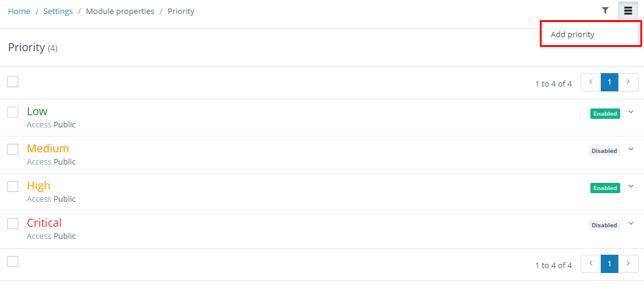Go to next page in bottom pagination
The image size is (644, 298).
pyautogui.click(x=628, y=264)
